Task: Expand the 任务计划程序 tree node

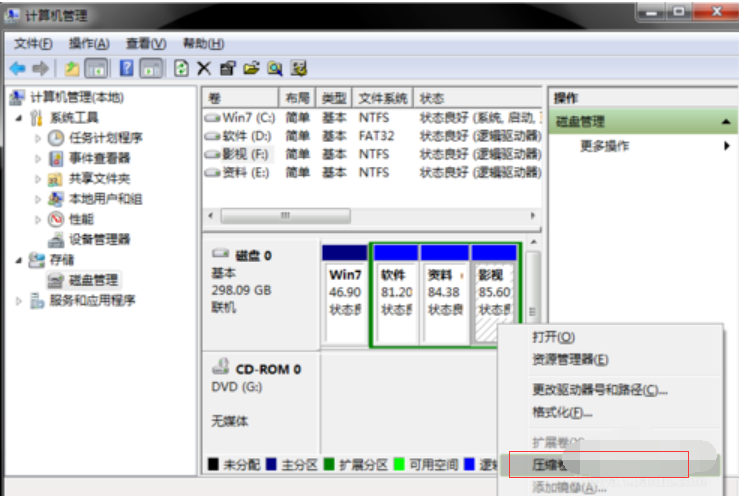Action: click(39, 138)
